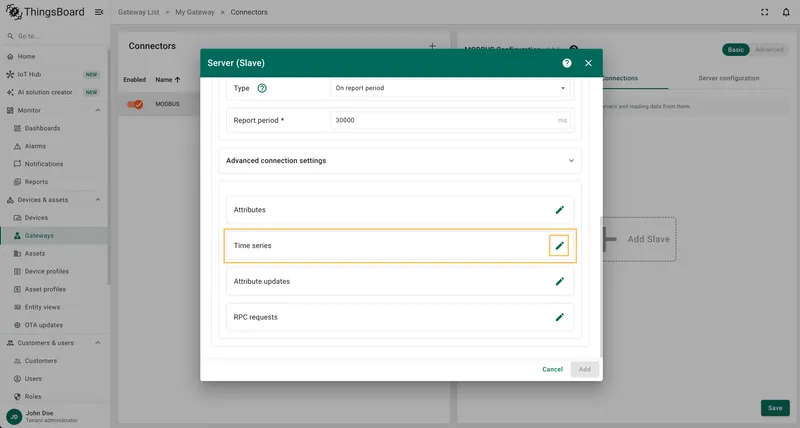Open John Doe user profile
The height and width of the screenshot is (428, 800).
point(54,416)
